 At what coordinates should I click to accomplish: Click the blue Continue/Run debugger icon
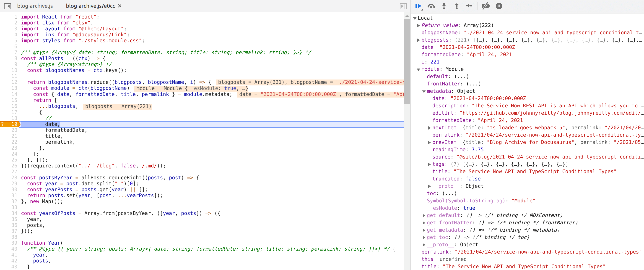pyautogui.click(x=418, y=6)
